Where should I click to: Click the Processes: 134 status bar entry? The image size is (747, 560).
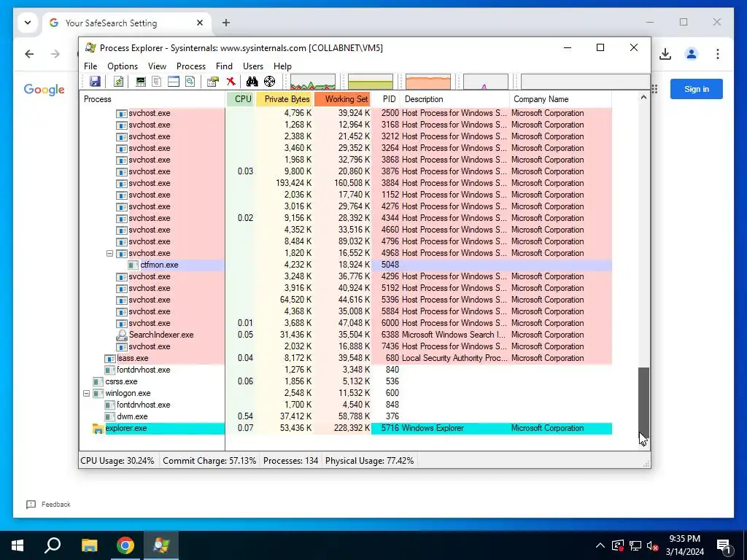pyautogui.click(x=290, y=461)
